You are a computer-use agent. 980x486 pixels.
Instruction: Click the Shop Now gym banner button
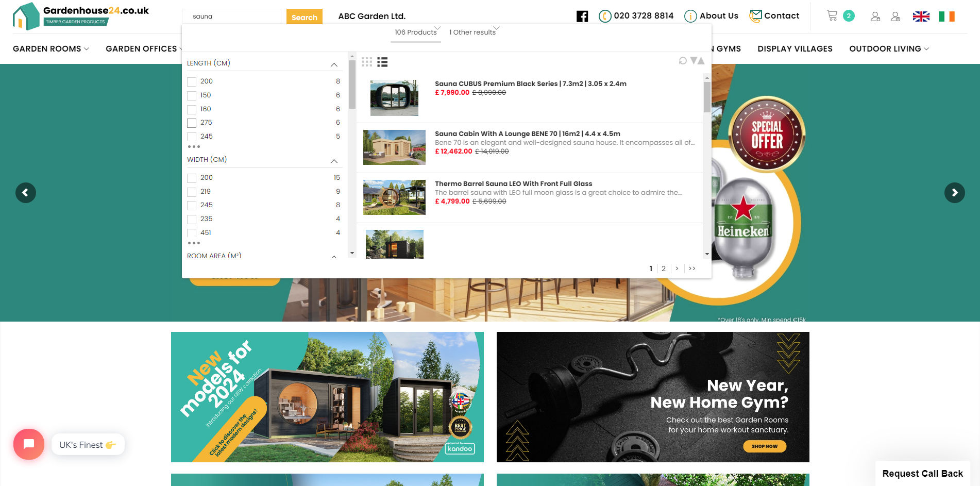tap(765, 446)
